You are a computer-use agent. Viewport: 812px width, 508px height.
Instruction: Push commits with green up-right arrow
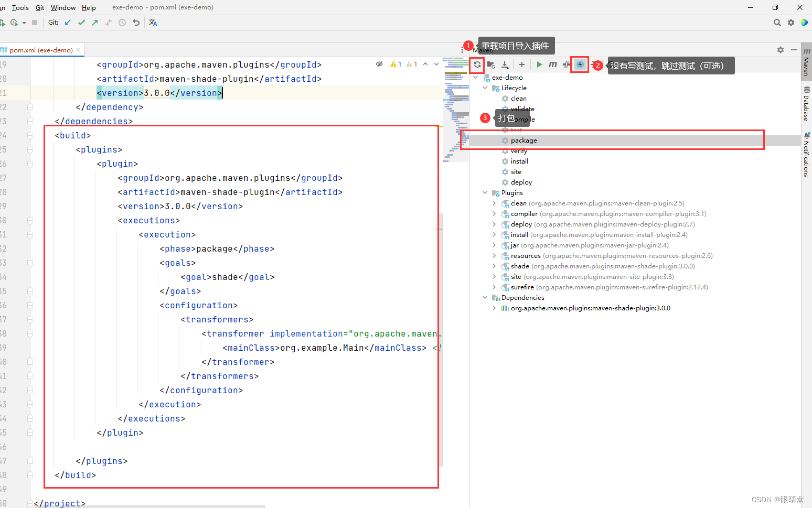(x=95, y=23)
